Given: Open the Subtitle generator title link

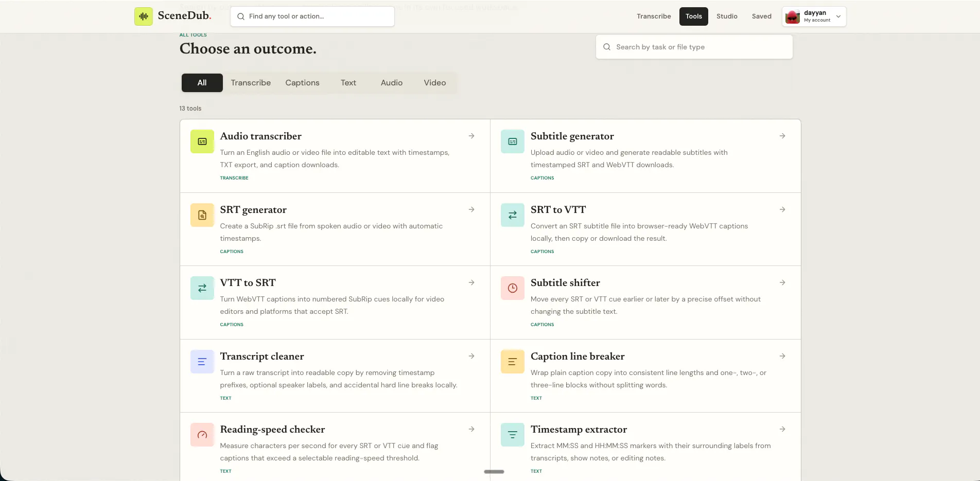Looking at the screenshot, I should (572, 136).
